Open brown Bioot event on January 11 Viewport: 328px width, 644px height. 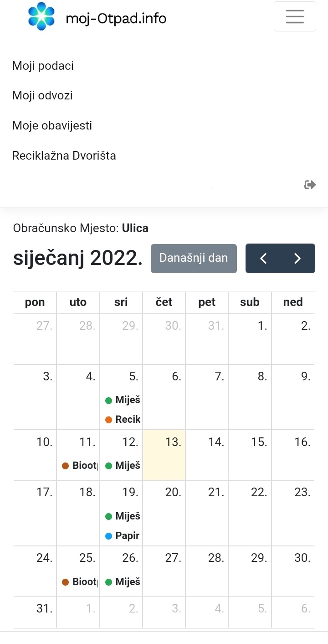pos(80,466)
